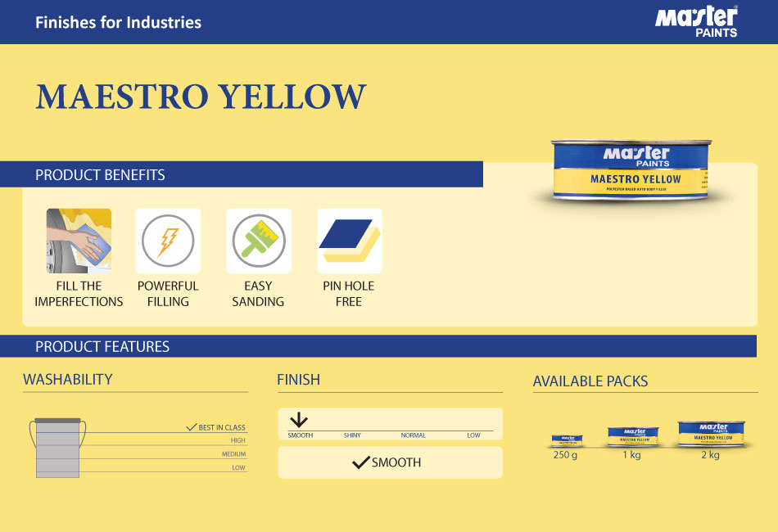Click the '250 g' pack size label
The height and width of the screenshot is (532, 778).
pyautogui.click(x=565, y=454)
